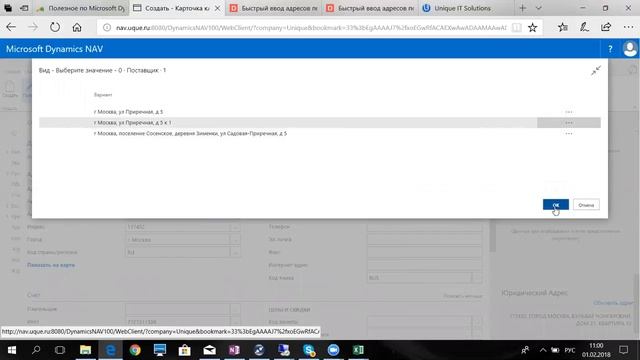Click the Вариант column header
The width and height of the screenshot is (640, 360).
click(103, 95)
